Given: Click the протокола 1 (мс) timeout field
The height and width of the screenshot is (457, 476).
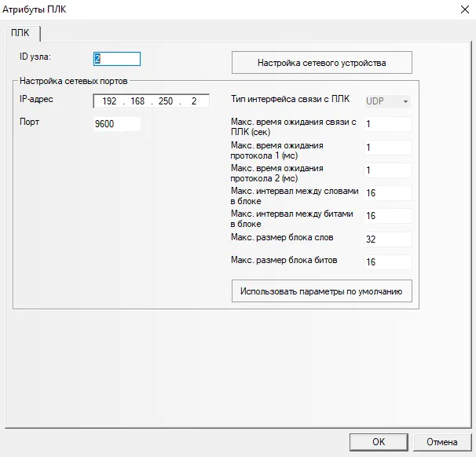Looking at the screenshot, I should coord(388,148).
